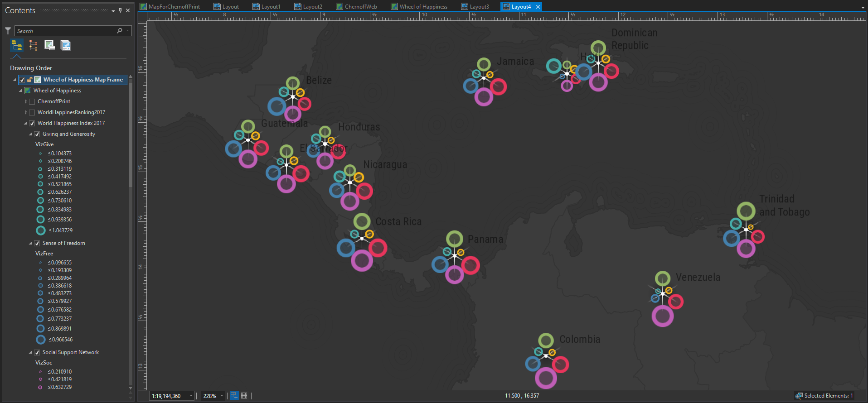This screenshot has height=403, width=868.
Task: Uncheck the Social Support Network checkbox
Action: (37, 352)
